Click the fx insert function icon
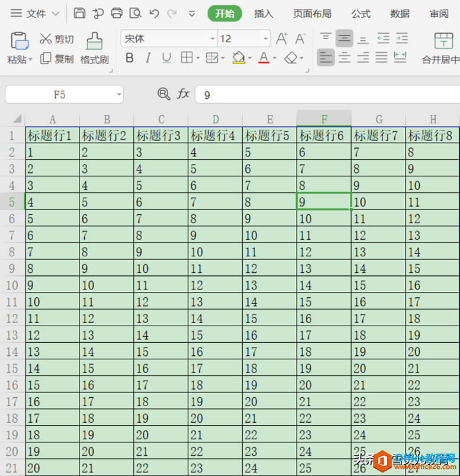The image size is (460, 476). (183, 94)
